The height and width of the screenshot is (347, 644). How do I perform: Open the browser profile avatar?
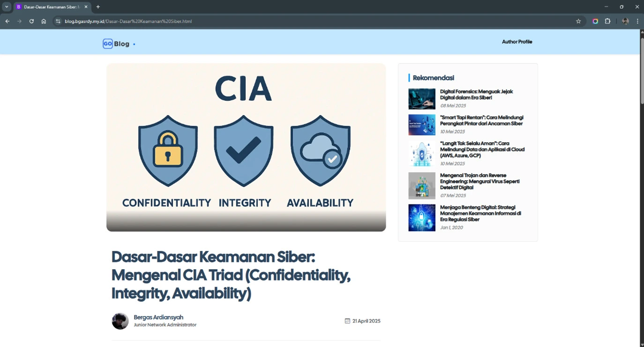coord(625,21)
